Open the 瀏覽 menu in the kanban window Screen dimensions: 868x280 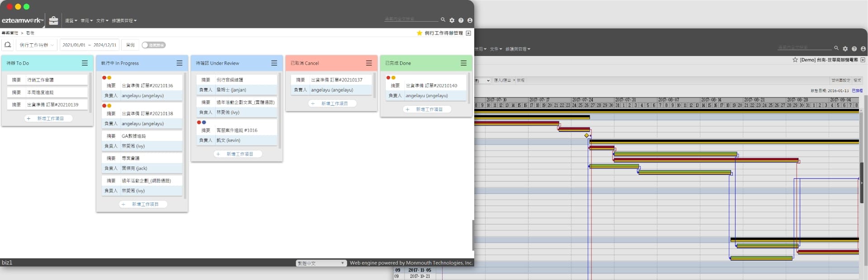click(x=71, y=21)
